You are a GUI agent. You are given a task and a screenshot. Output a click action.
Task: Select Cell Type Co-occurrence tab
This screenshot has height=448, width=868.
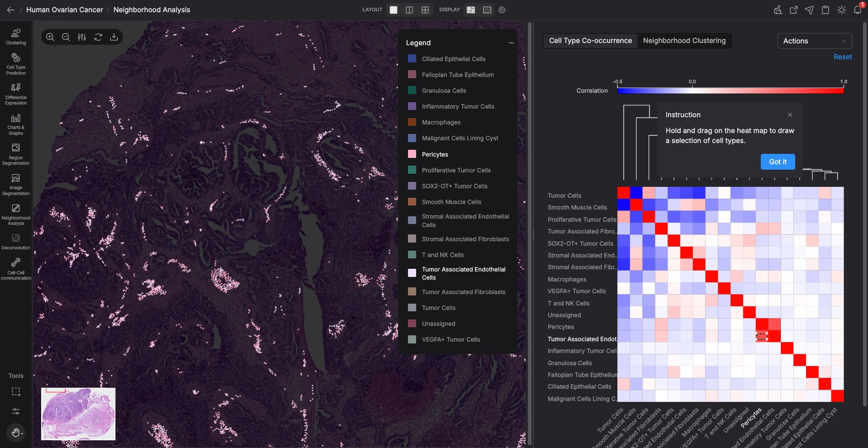click(590, 41)
